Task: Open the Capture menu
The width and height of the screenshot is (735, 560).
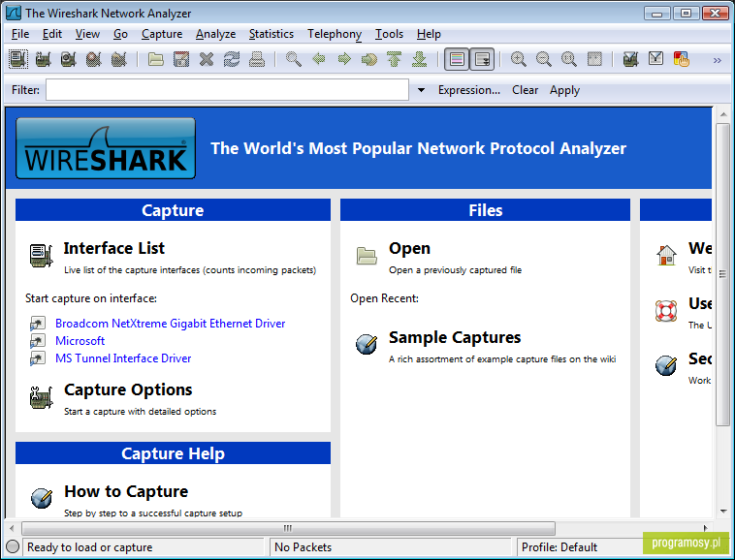Action: point(162,34)
